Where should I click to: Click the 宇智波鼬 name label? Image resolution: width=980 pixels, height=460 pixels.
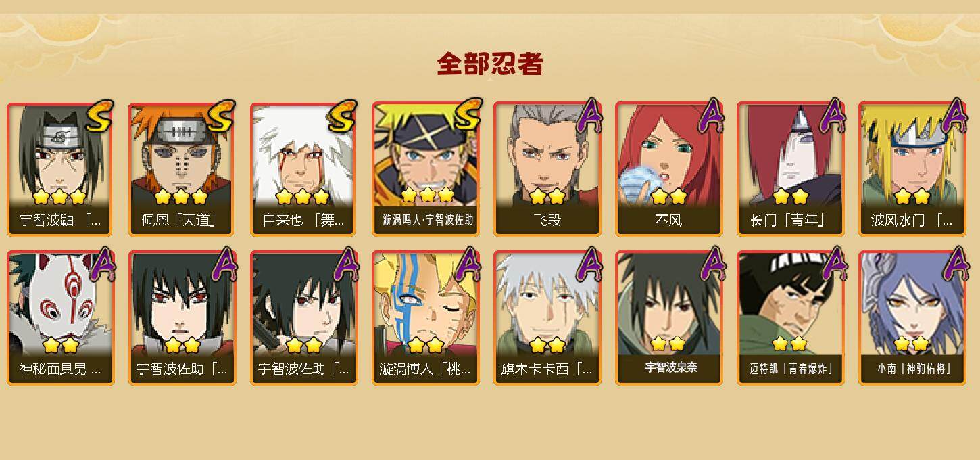coord(60,221)
